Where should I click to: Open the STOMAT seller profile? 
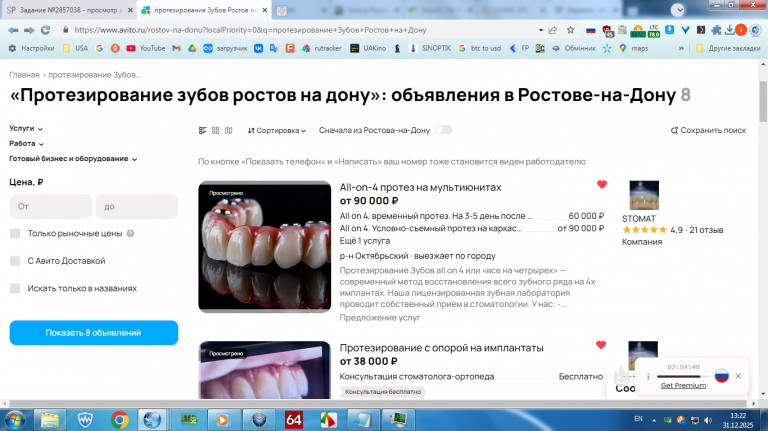click(x=639, y=218)
